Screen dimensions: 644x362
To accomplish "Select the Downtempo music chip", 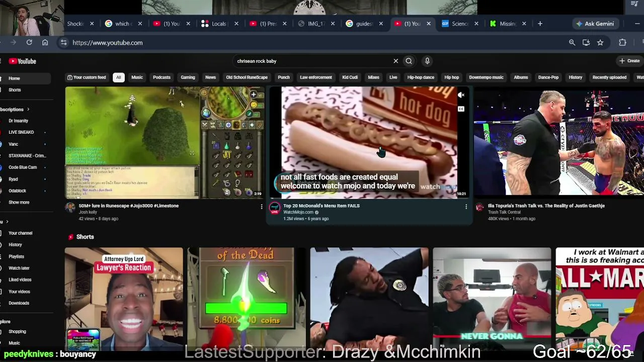I will [486, 77].
